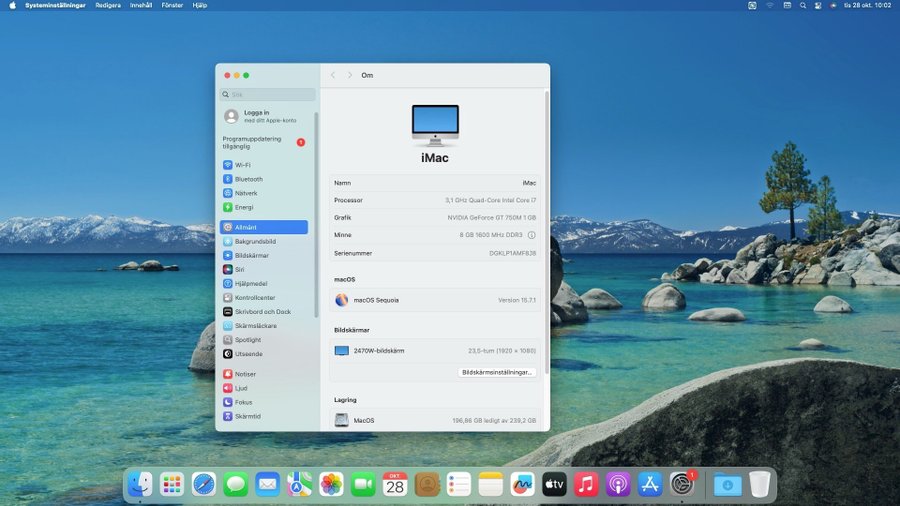
Task: Go forward using the right chevron arrow
Action: pyautogui.click(x=349, y=75)
